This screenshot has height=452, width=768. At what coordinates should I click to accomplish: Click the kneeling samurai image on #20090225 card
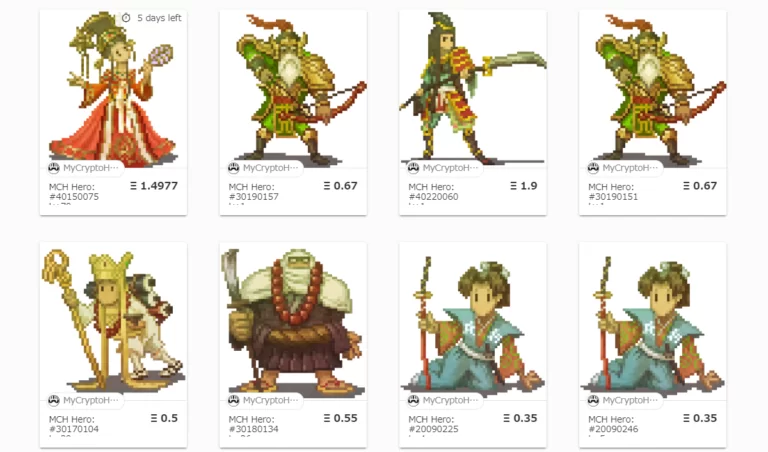coord(473,321)
